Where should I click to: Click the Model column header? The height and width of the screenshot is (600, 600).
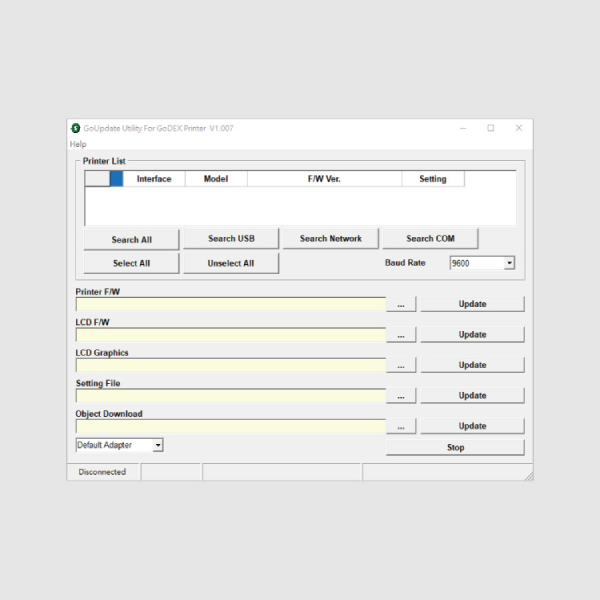(x=216, y=179)
